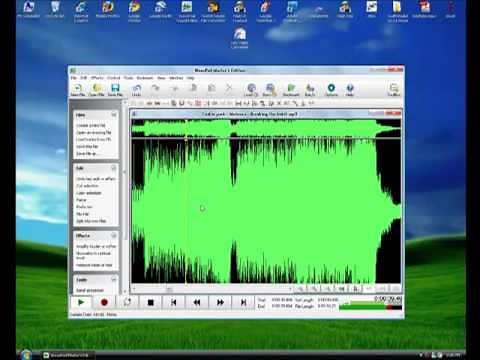This screenshot has width=480, height=360.
Task: Click 'Save this file' sidebar link
Action: [x=87, y=146]
